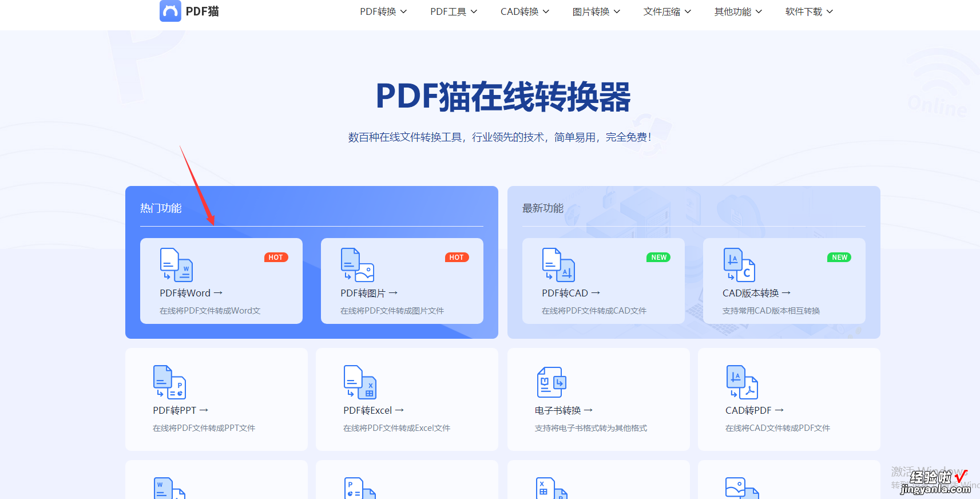Click the HOT badge on PDF转图片

457,258
